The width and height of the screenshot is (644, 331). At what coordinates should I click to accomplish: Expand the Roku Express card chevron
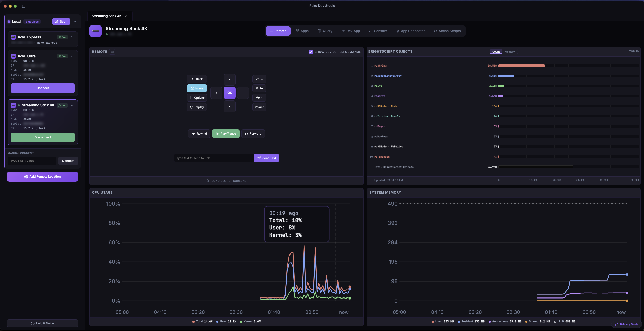72,37
